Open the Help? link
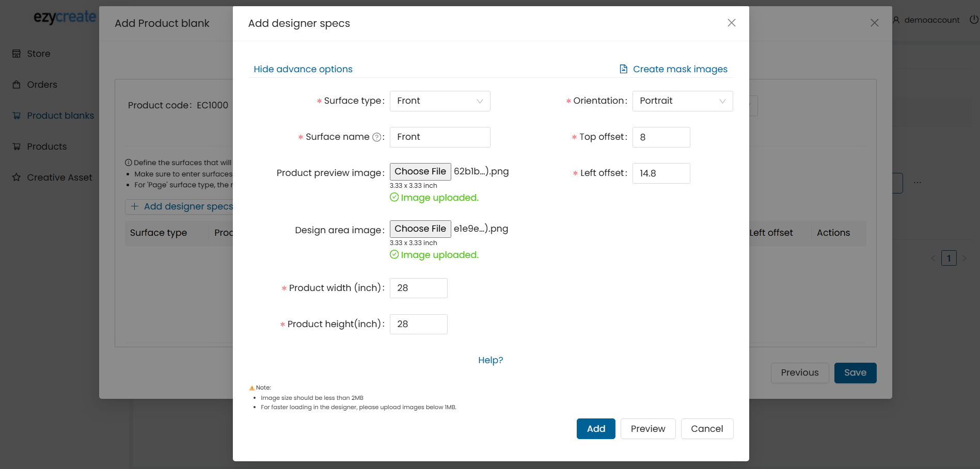The height and width of the screenshot is (469, 980). click(x=490, y=360)
